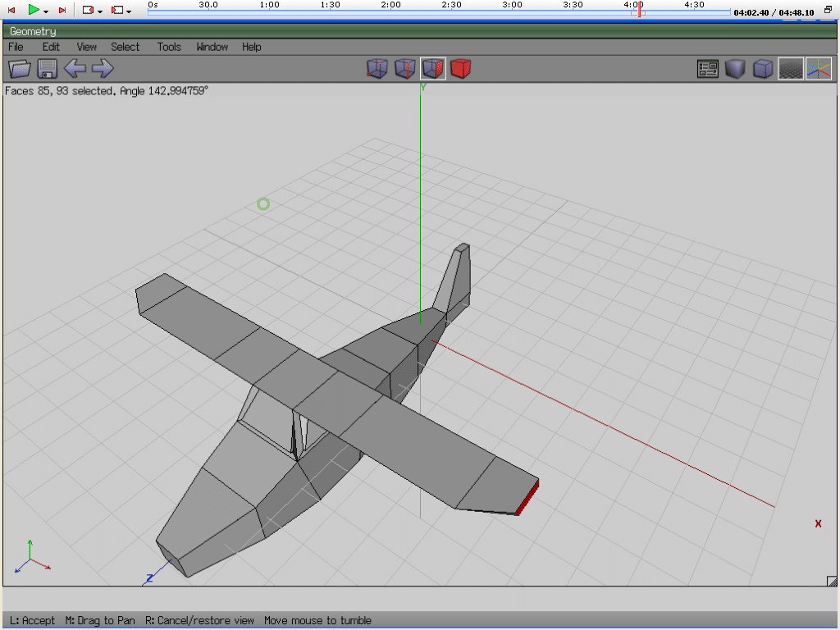
Task: Toggle ground plane grid visibility
Action: [791, 69]
